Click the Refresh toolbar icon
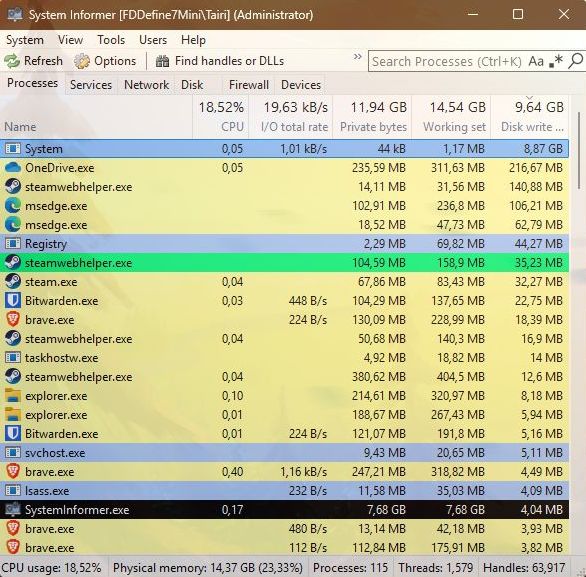Screen dimensions: 586x577 (12, 61)
